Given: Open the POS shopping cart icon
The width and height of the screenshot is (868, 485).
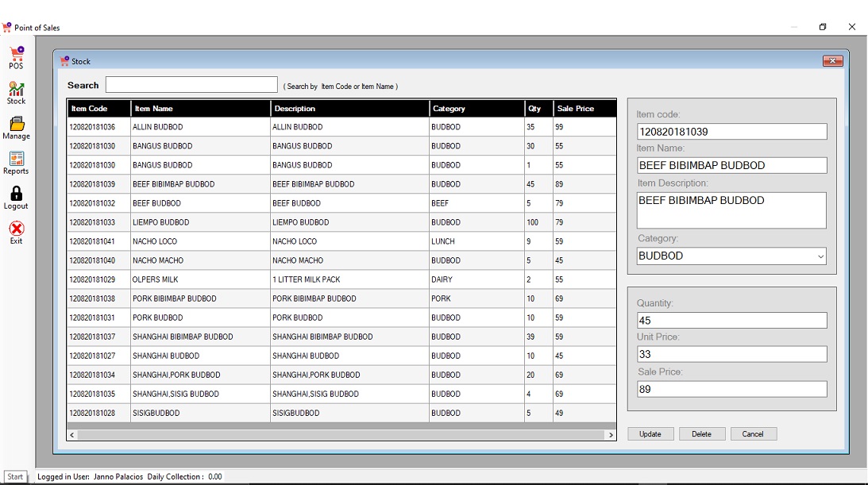Looking at the screenshot, I should point(16,55).
